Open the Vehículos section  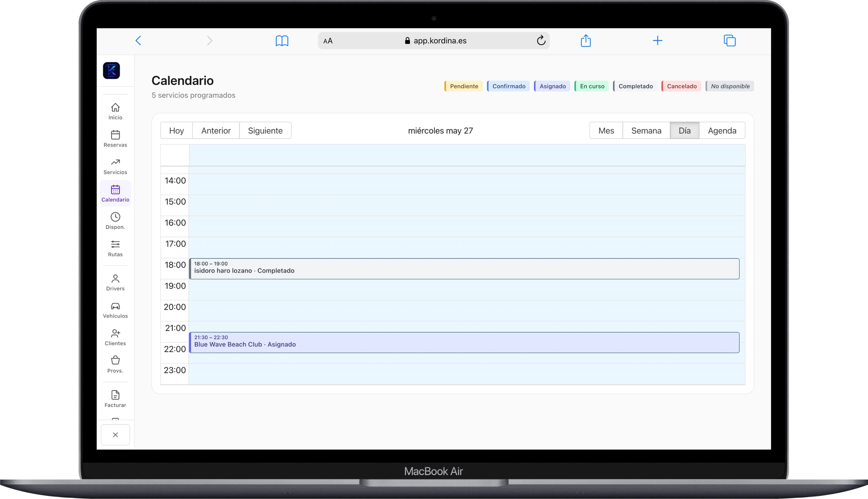click(x=115, y=310)
